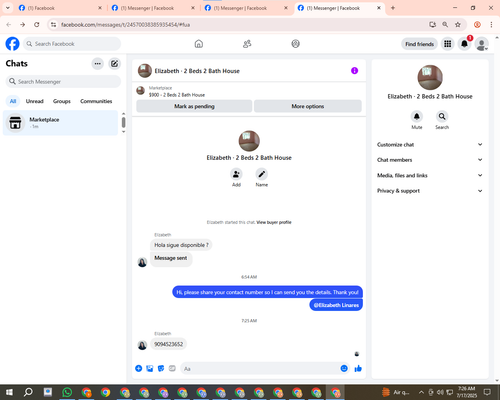The height and width of the screenshot is (400, 500).
Task: Choose a GIF in composer
Action: coord(172,368)
